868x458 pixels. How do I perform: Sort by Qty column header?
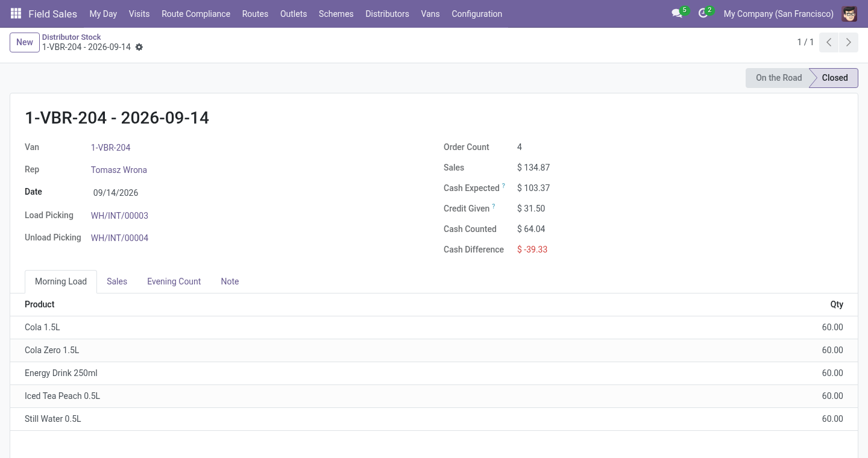pos(837,304)
